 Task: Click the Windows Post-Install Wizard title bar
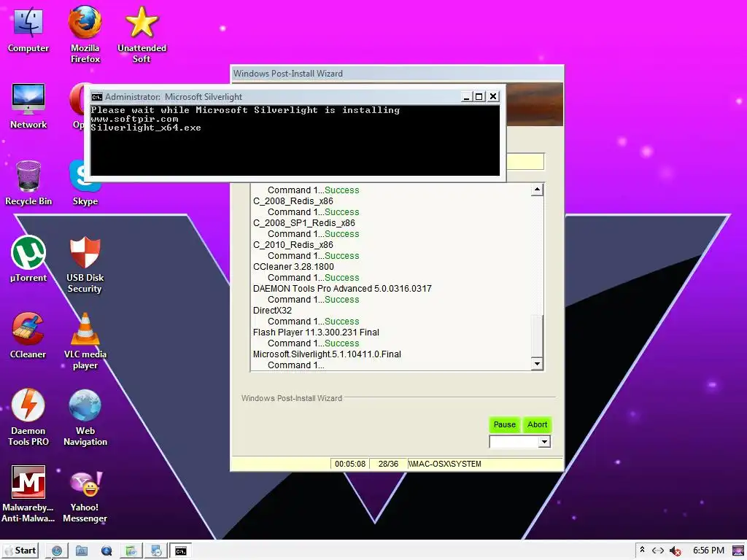396,74
